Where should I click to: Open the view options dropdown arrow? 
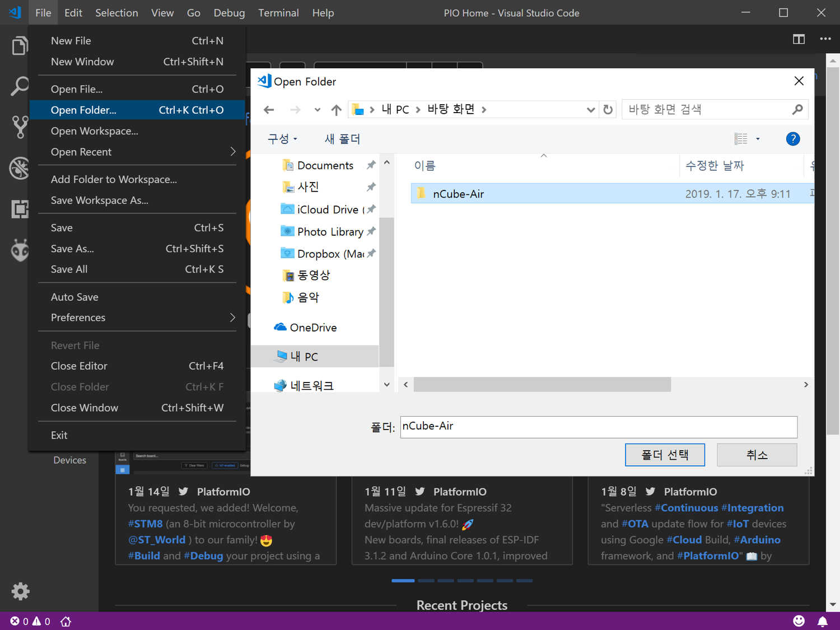[758, 139]
